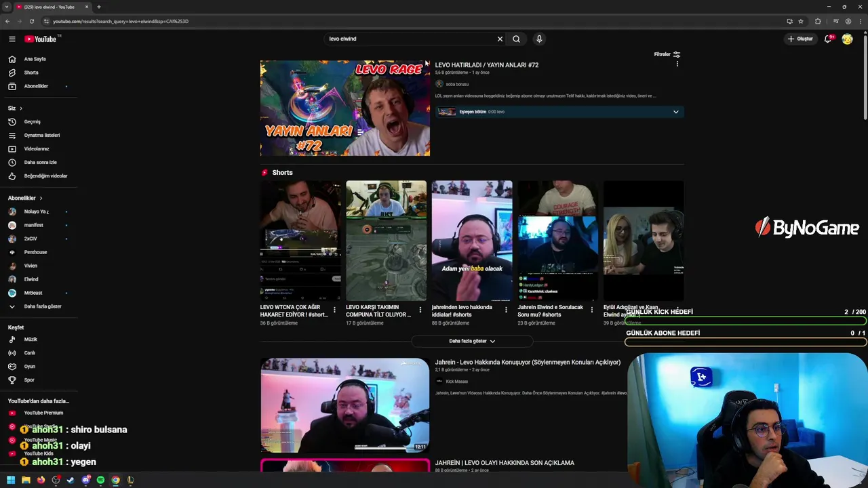Play the LEVO RAGE Yayın Anları #72 thumbnail
Screen dimensions: 868x488
(345, 108)
